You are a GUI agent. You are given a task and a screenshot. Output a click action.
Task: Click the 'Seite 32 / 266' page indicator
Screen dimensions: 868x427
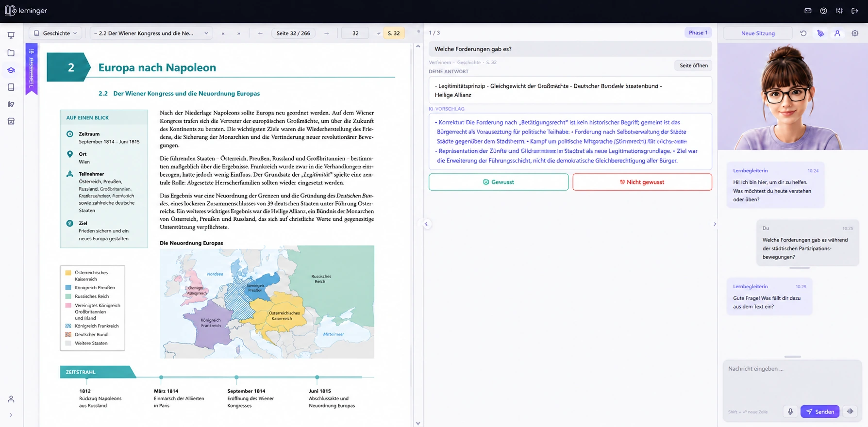293,33
